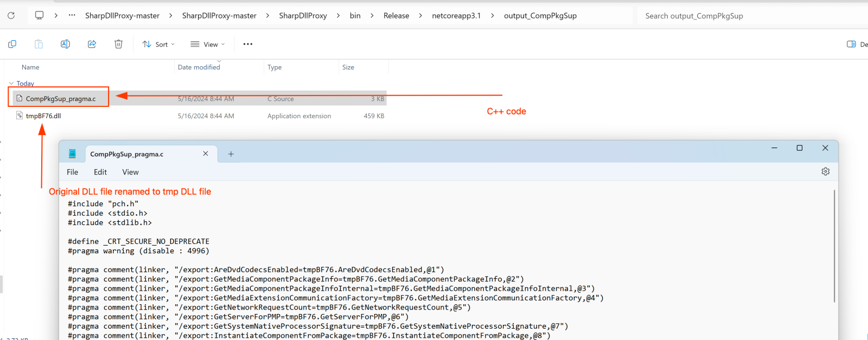Image resolution: width=868 pixels, height=340 pixels.
Task: Click the Delete trash icon
Action: click(118, 44)
